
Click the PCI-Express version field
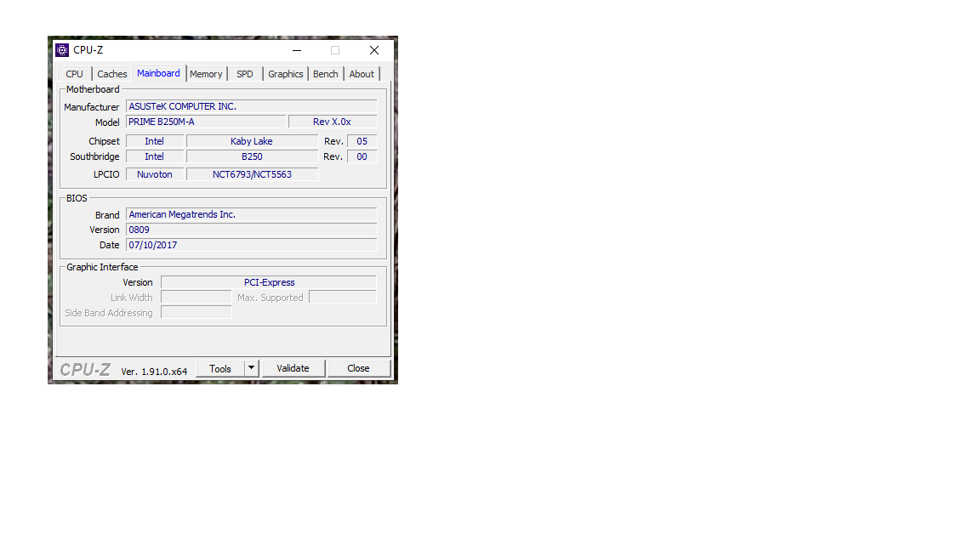pos(269,282)
